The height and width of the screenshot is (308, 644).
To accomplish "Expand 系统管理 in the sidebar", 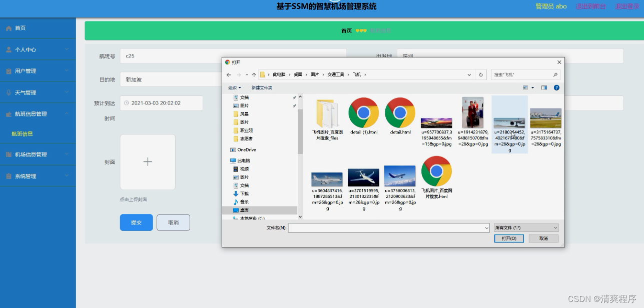I will point(38,176).
